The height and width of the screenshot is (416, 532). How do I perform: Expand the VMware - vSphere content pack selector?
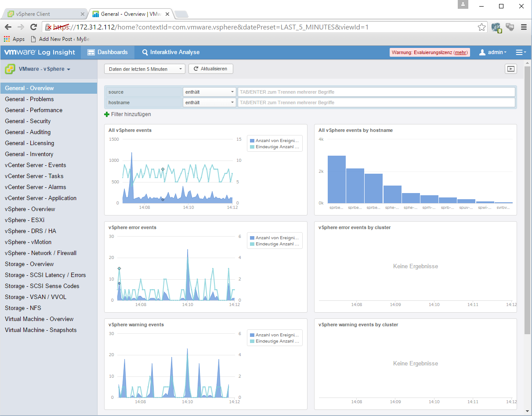pos(44,69)
